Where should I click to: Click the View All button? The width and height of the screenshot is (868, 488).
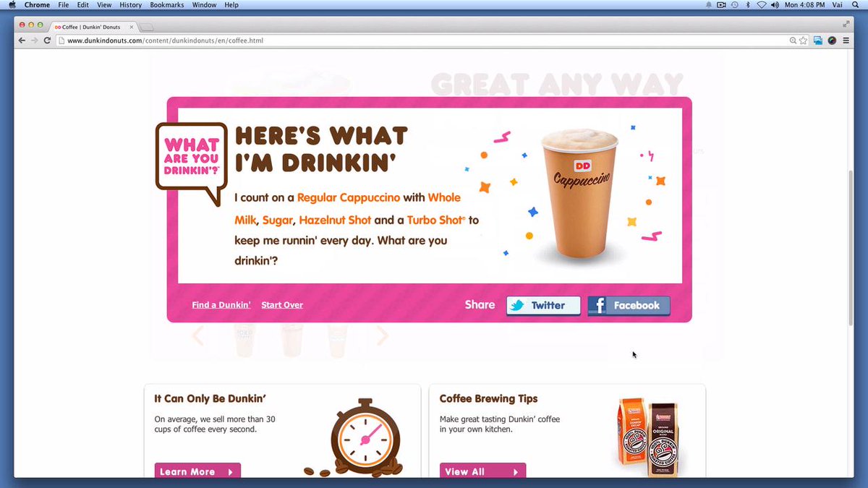coord(482,471)
